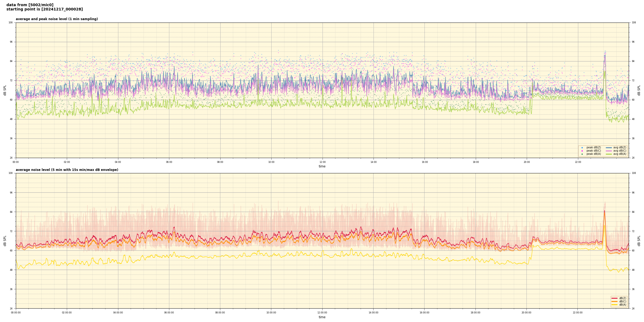Click the 'average and peak noise level' chart title

point(57,19)
